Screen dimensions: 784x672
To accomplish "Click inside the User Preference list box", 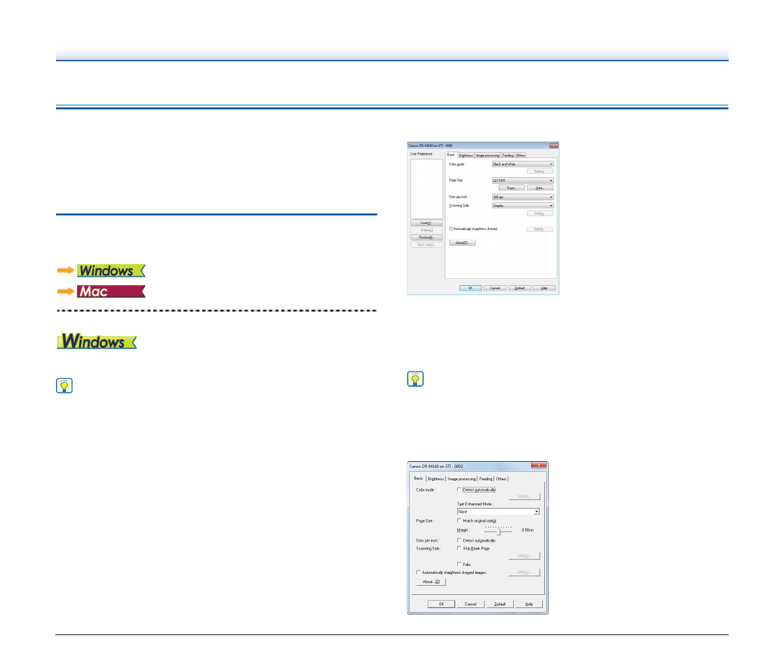I will 427,188.
